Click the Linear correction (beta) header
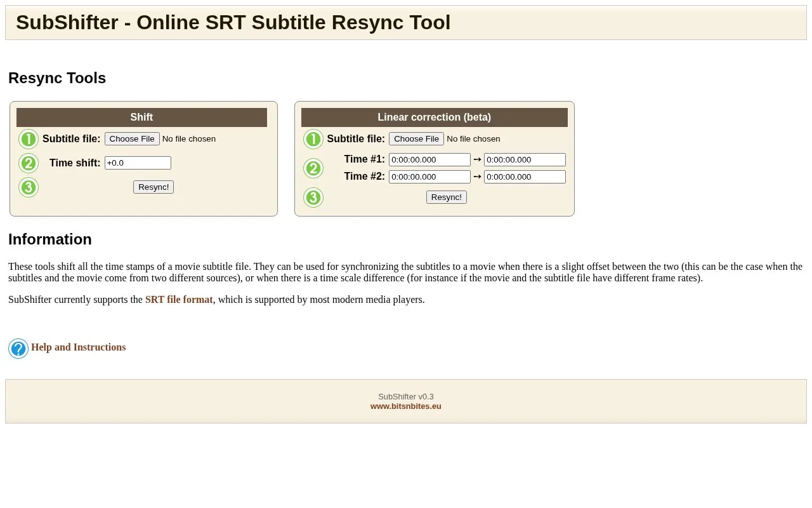This screenshot has height=508, width=812. tap(435, 117)
